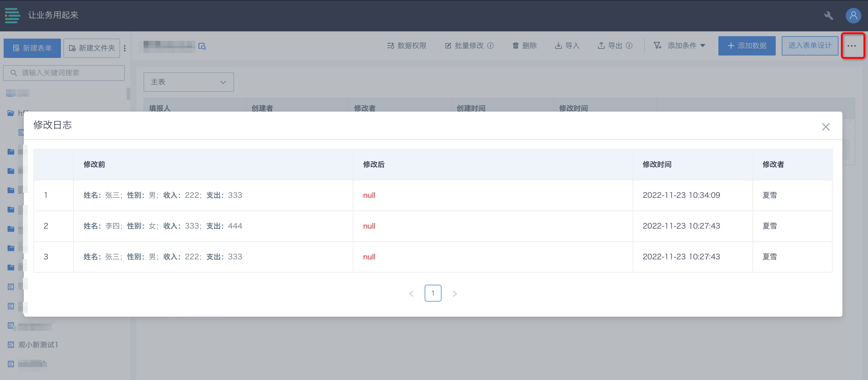868x380 pixels.
Task: Close the 修改日志 dialog
Action: pyautogui.click(x=825, y=127)
